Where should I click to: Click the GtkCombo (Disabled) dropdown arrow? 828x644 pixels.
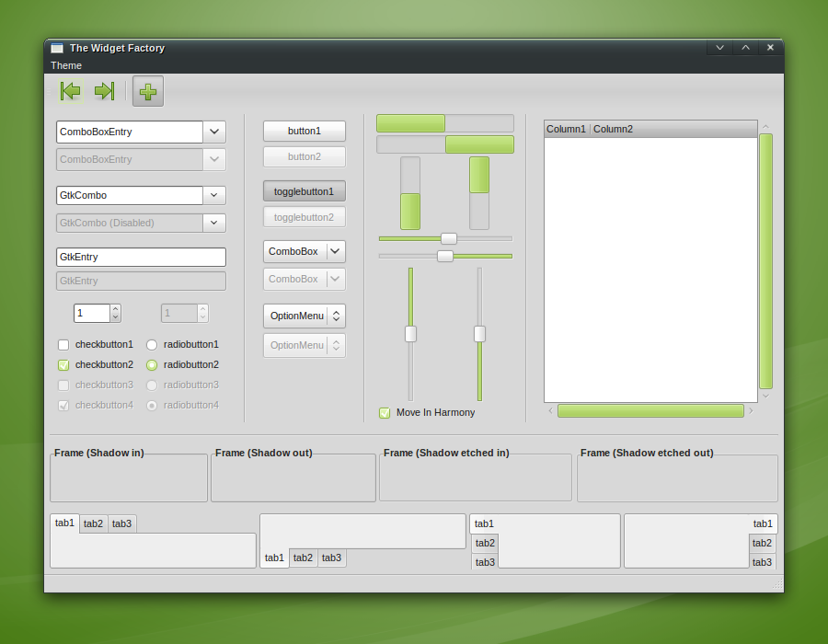click(213, 223)
